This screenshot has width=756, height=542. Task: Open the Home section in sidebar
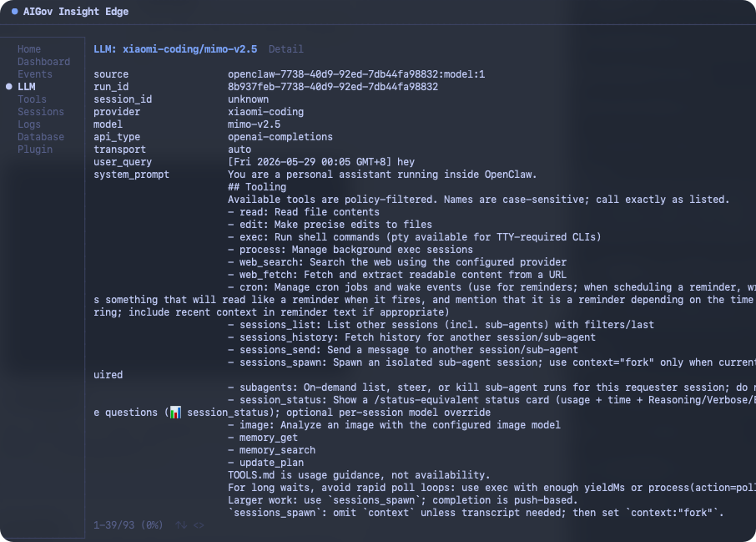pyautogui.click(x=29, y=49)
